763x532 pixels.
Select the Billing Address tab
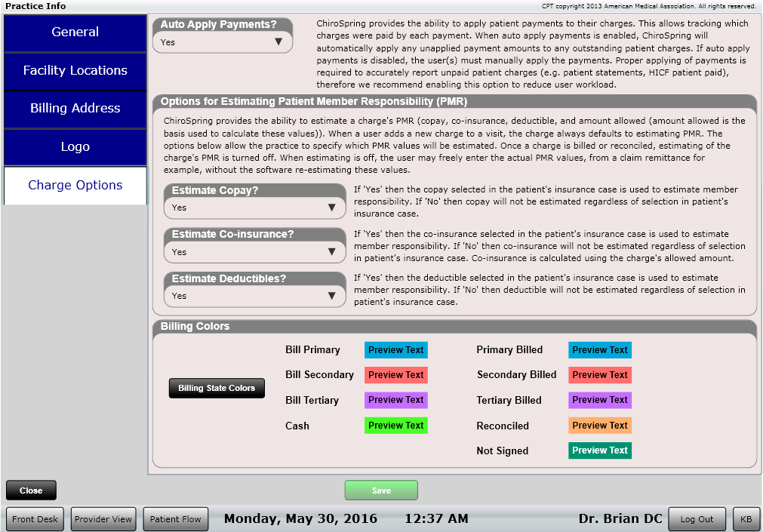tap(75, 109)
